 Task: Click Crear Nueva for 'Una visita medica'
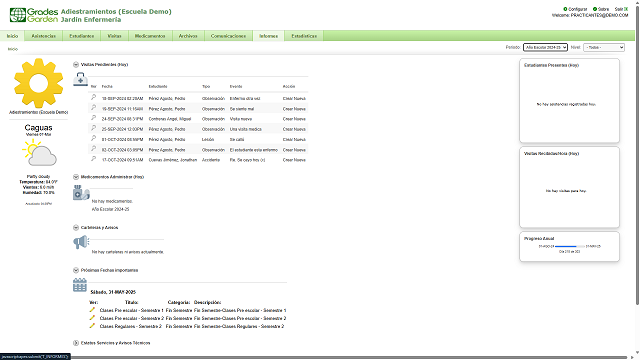click(294, 129)
